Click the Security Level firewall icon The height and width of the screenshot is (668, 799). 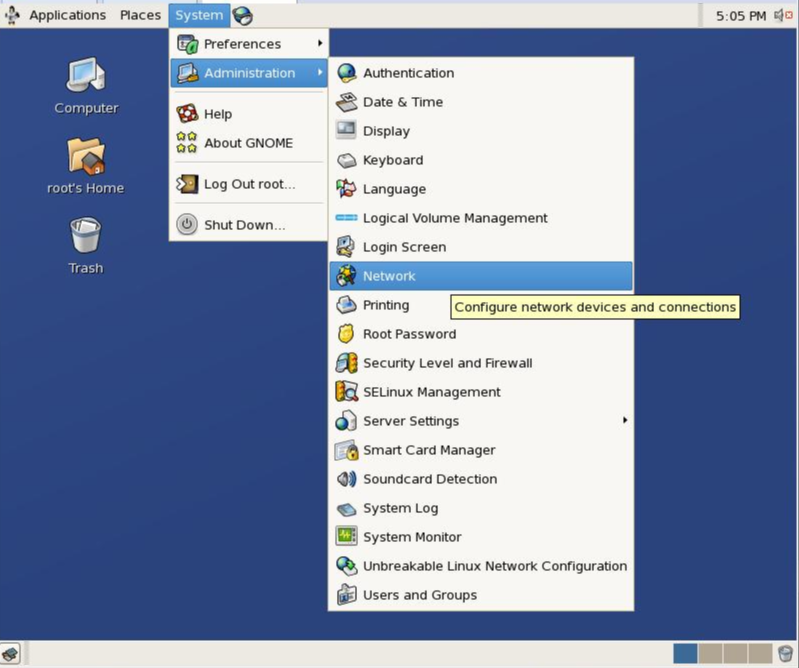pyautogui.click(x=347, y=363)
